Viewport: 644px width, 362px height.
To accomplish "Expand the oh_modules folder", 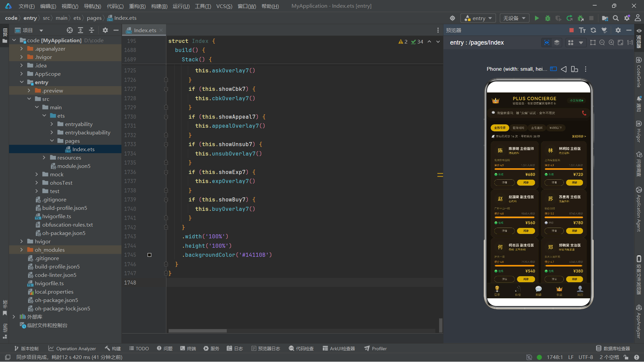I will click(22, 250).
